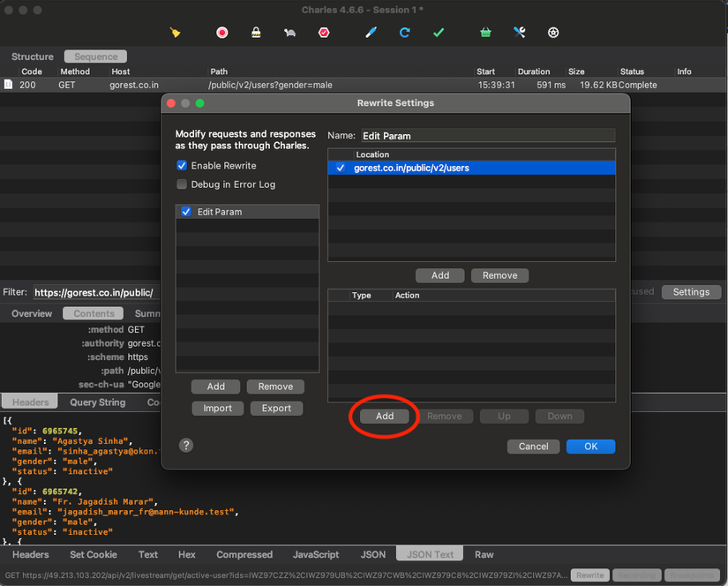Click the green basket publish icon

pos(485,33)
